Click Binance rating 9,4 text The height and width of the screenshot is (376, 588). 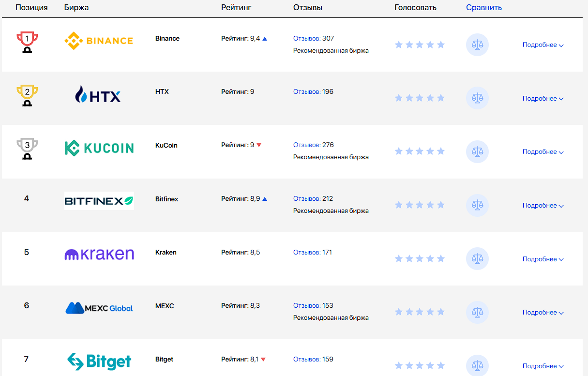[x=241, y=38]
